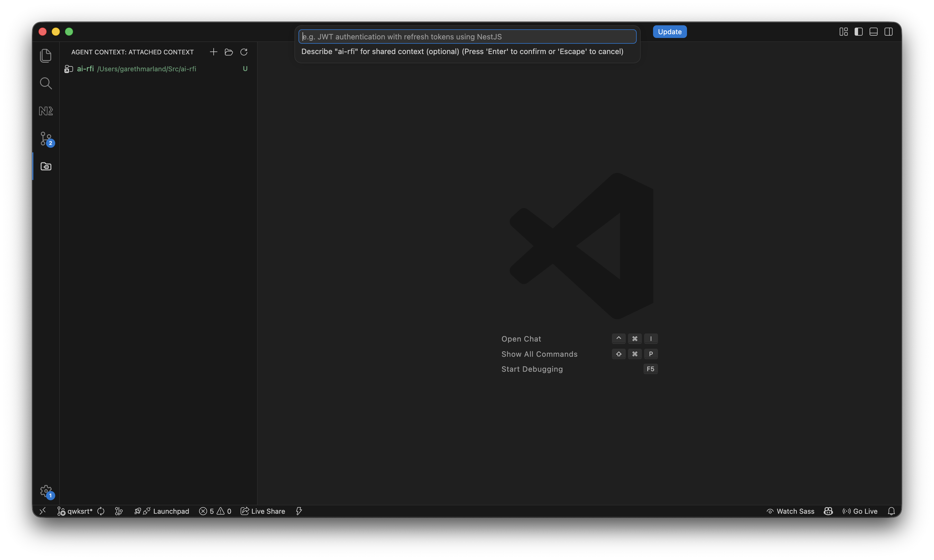The image size is (934, 560).
Task: Toggle the bottom panel visibility
Action: coord(873,32)
